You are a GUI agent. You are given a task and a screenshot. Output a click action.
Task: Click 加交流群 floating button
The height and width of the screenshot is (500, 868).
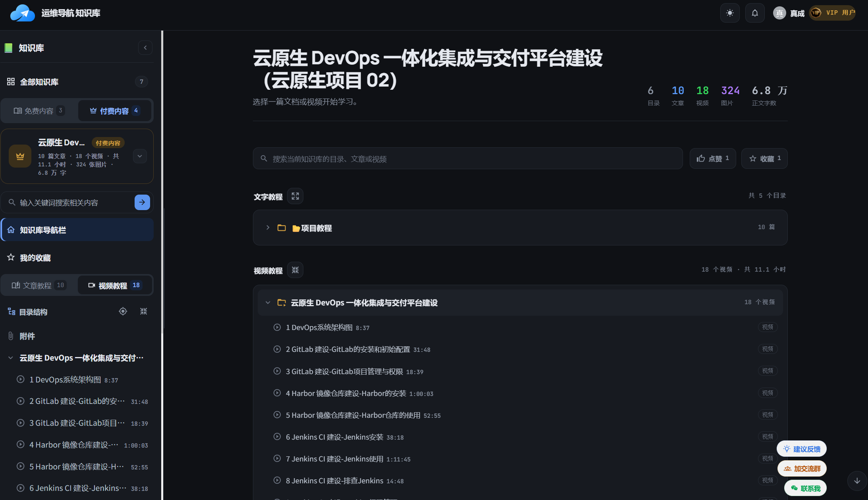(802, 469)
